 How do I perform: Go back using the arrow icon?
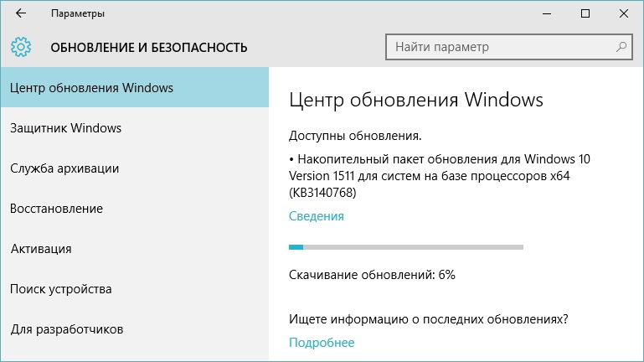tap(21, 13)
